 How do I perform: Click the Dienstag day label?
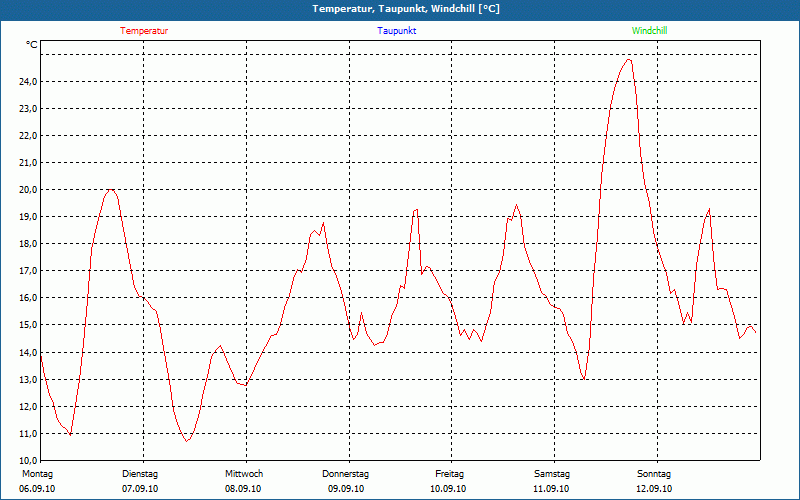[x=140, y=474]
